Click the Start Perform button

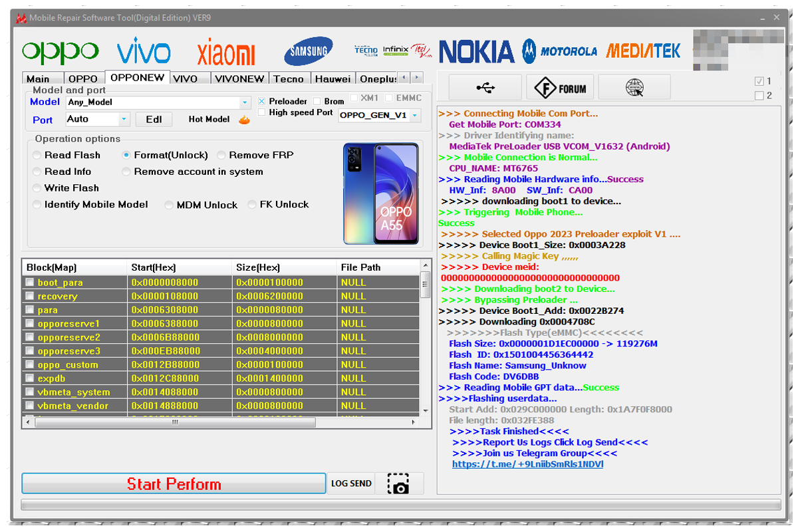(174, 483)
